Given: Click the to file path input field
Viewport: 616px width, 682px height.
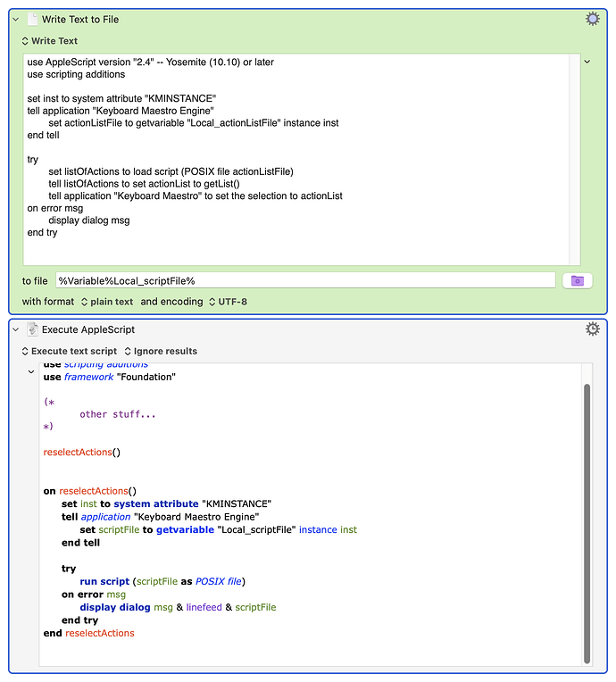Looking at the screenshot, I should click(x=305, y=281).
